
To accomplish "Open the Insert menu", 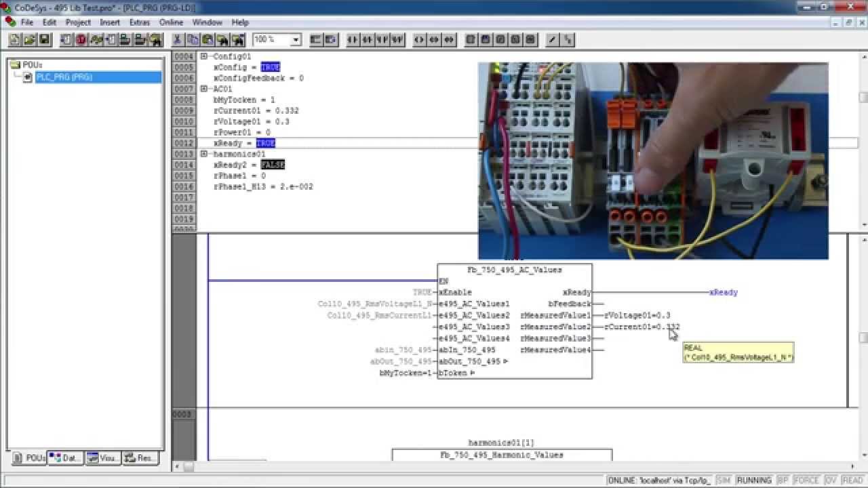I will point(110,22).
